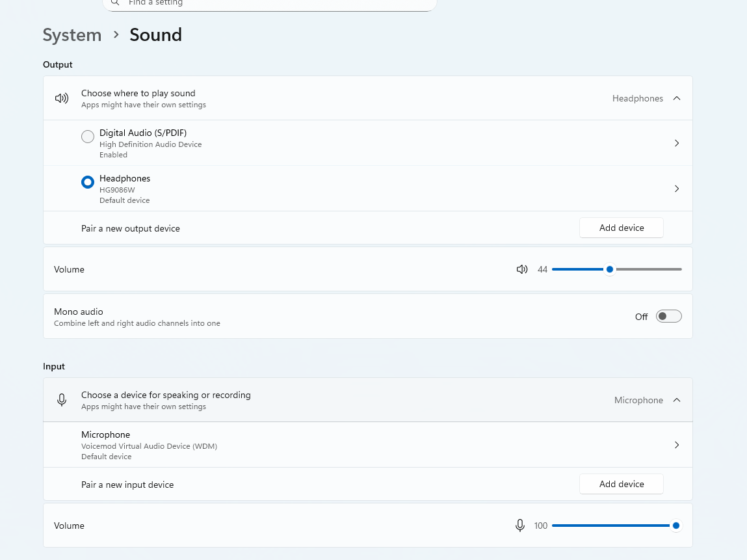This screenshot has height=560, width=747.
Task: Open Digital Audio (S/PDIF) properties chevron
Action: click(677, 143)
